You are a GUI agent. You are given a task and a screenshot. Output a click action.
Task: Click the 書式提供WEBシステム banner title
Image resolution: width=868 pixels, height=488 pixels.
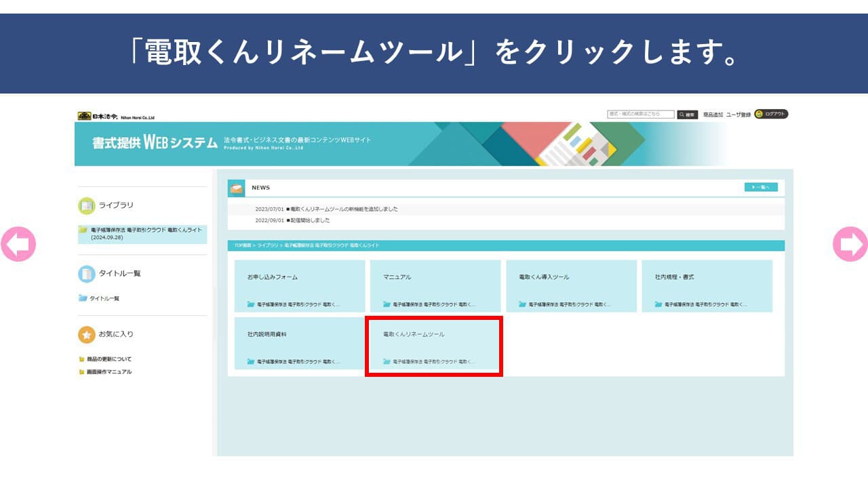click(155, 143)
